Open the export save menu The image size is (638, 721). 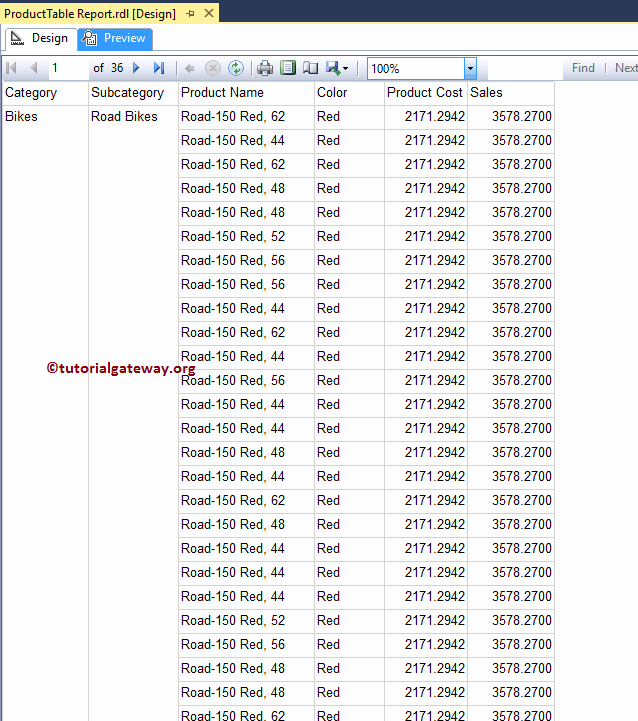pyautogui.click(x=337, y=68)
